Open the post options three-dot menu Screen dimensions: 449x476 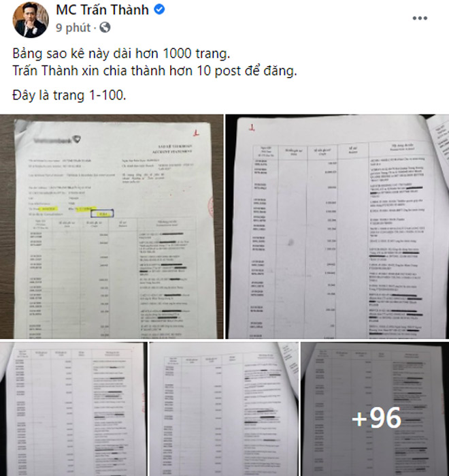point(420,18)
